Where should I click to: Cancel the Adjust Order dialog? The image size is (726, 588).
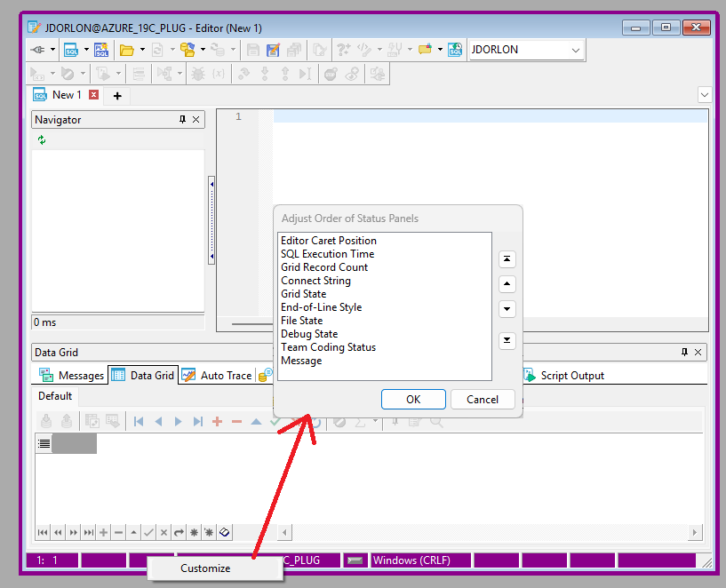(x=483, y=399)
